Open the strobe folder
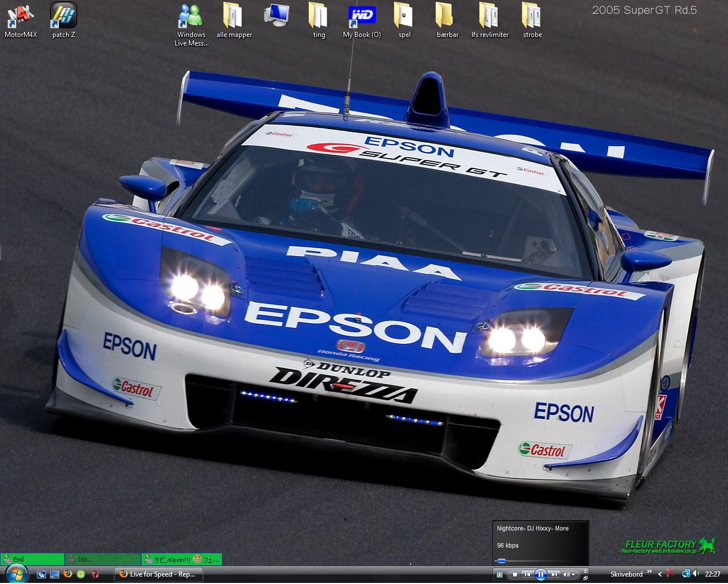This screenshot has width=728, height=584. (x=532, y=20)
